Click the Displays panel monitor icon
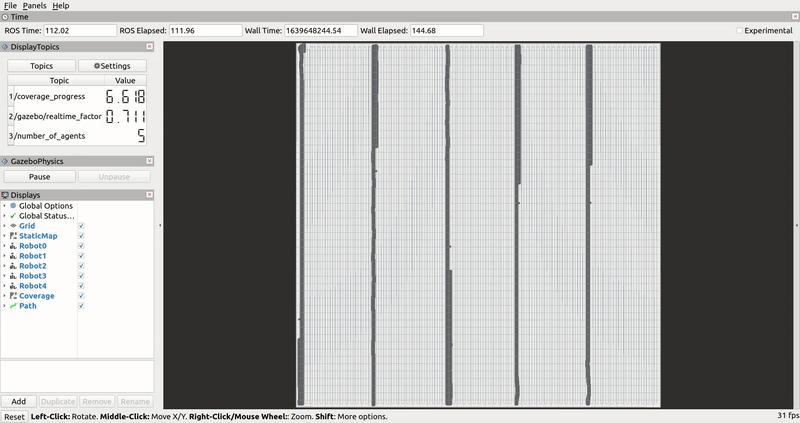 5,195
